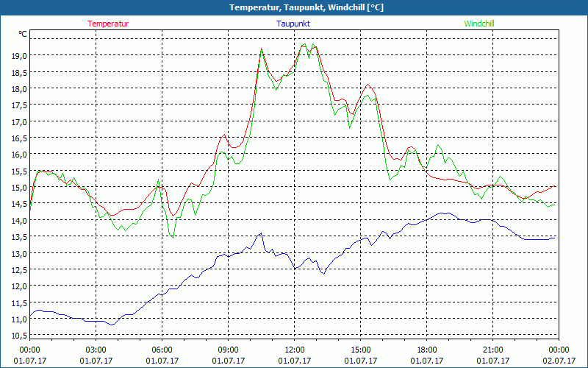Click the 00:00 label above 02.07.17
The image size is (588, 368).
click(559, 350)
